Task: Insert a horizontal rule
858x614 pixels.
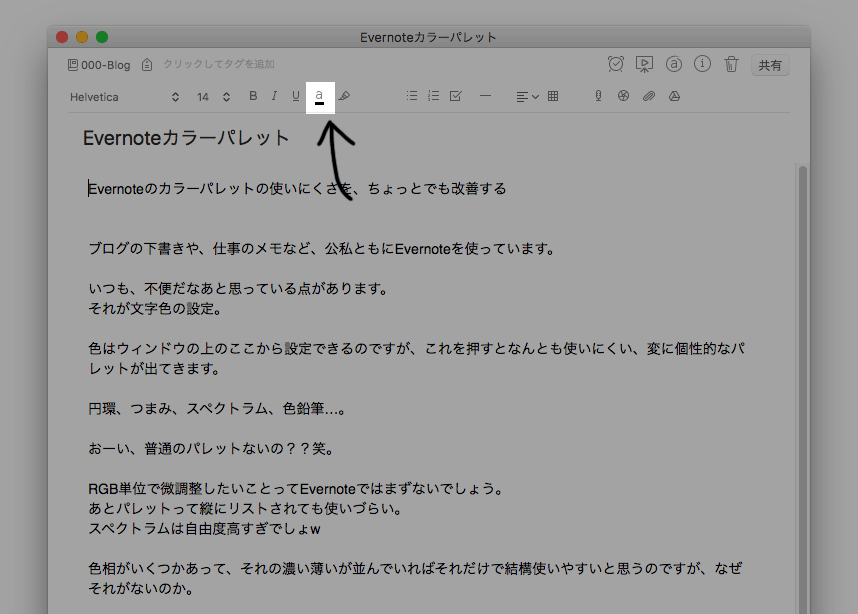Action: tap(485, 96)
